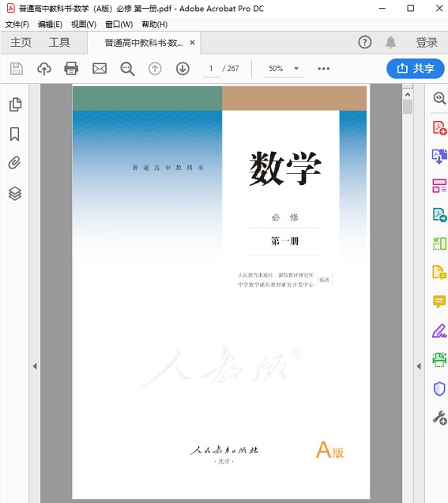This screenshot has width=448, height=503.
Task: Select Create PDF tool icon
Action: [x=439, y=127]
